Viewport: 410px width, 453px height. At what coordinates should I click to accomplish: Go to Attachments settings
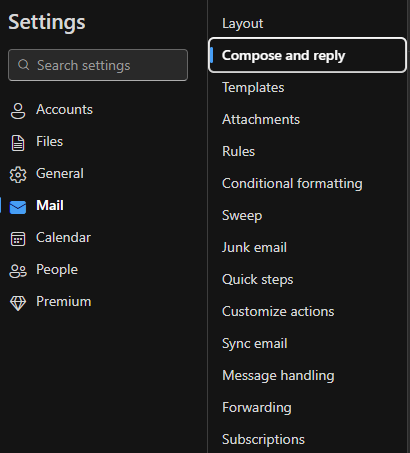261,119
